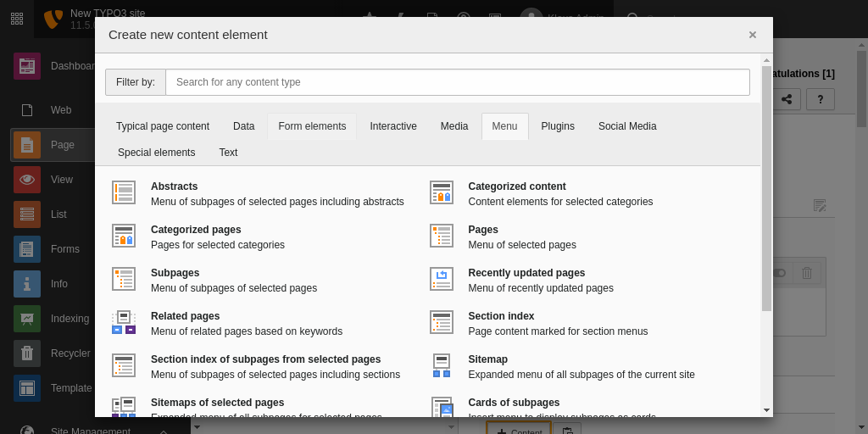Open the List module icon

pyautogui.click(x=27, y=214)
